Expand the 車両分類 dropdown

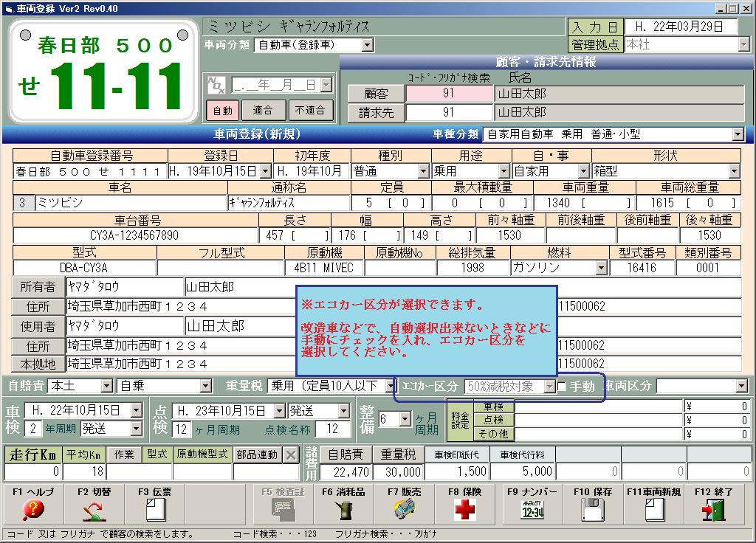click(x=368, y=45)
